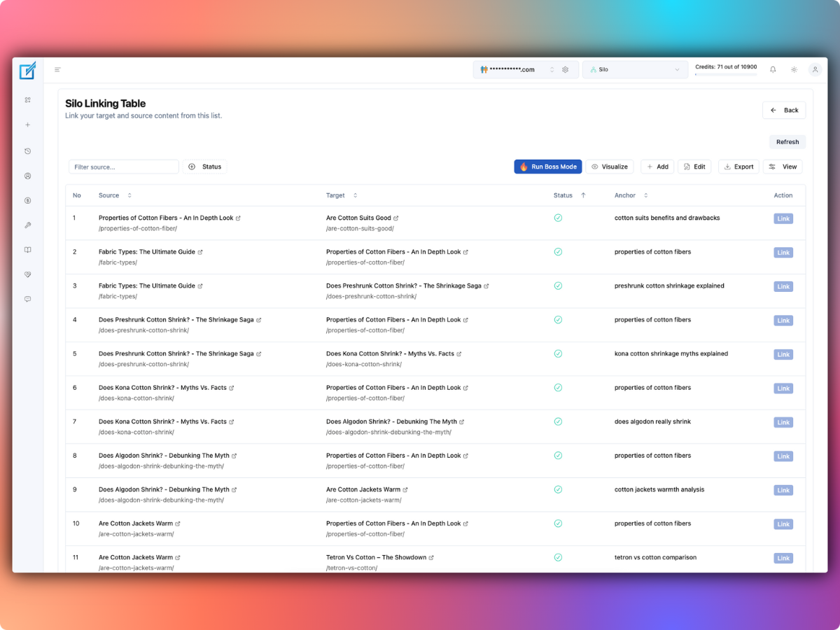Viewport: 840px width, 630px height.
Task: Open notifications bell icon
Action: [x=773, y=69]
